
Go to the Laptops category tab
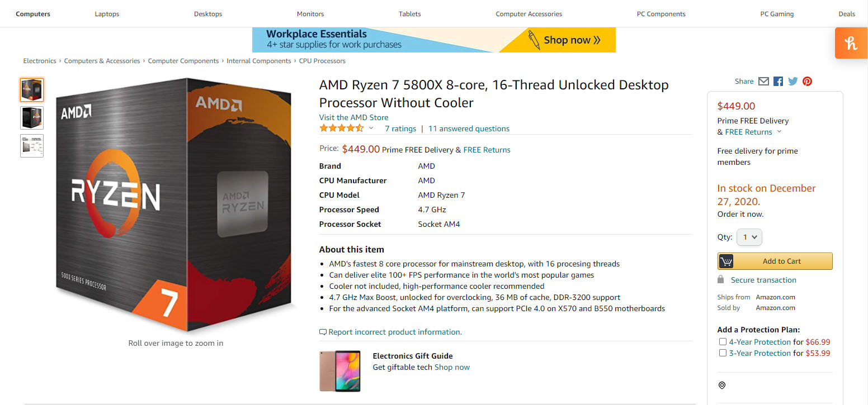point(107,14)
